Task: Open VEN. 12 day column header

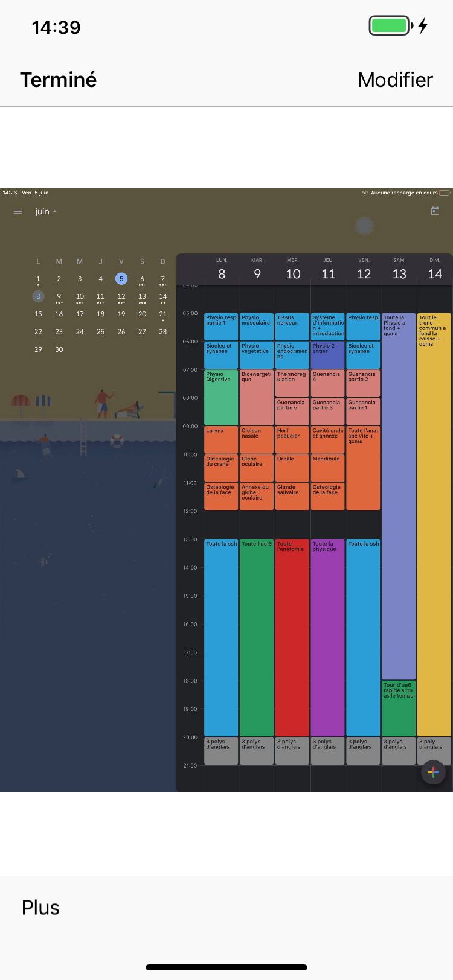Action: click(x=364, y=269)
